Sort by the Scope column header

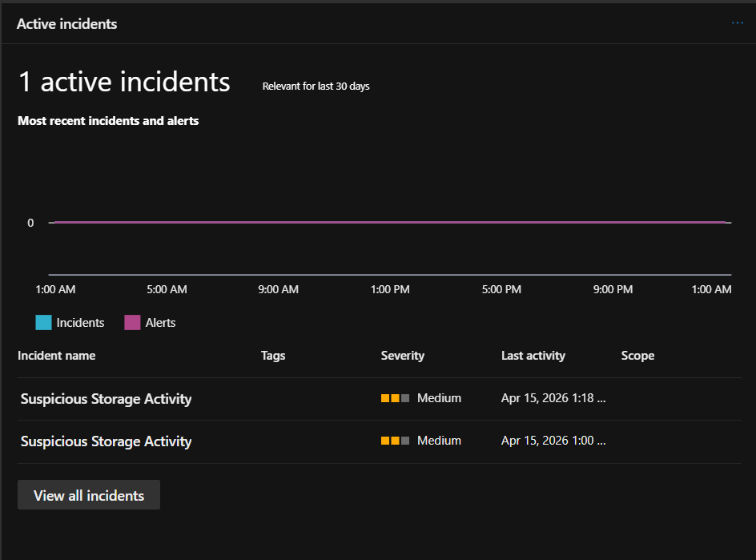637,356
